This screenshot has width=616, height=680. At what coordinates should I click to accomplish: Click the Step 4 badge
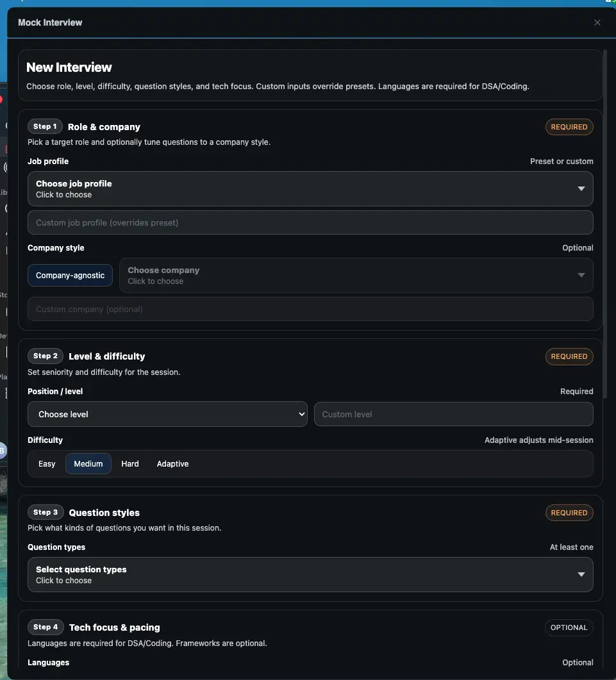[x=46, y=627]
